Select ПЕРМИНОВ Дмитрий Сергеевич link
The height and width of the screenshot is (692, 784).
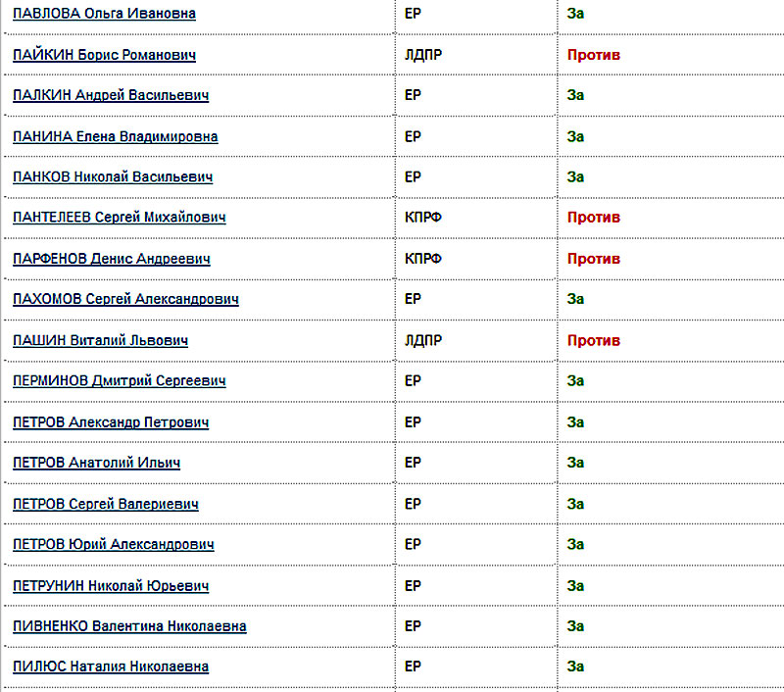pos(120,380)
